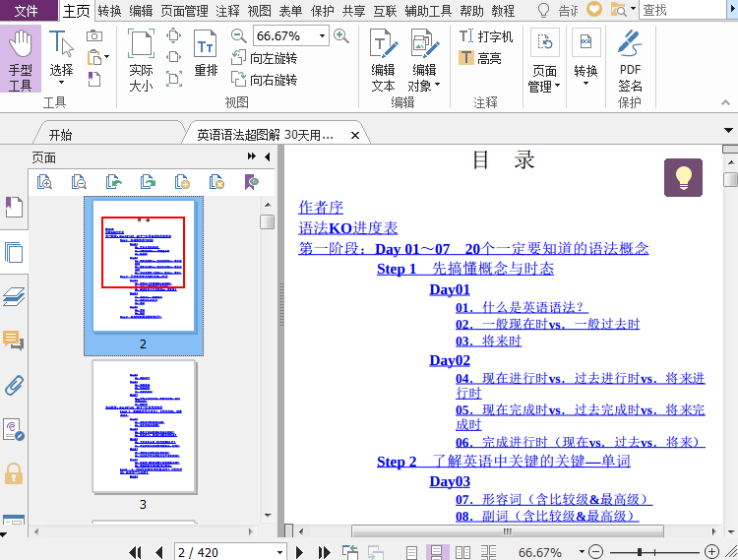This screenshot has height=560, width=738.
Task: Click the Actual Size (实际大小) button
Action: pos(141,60)
